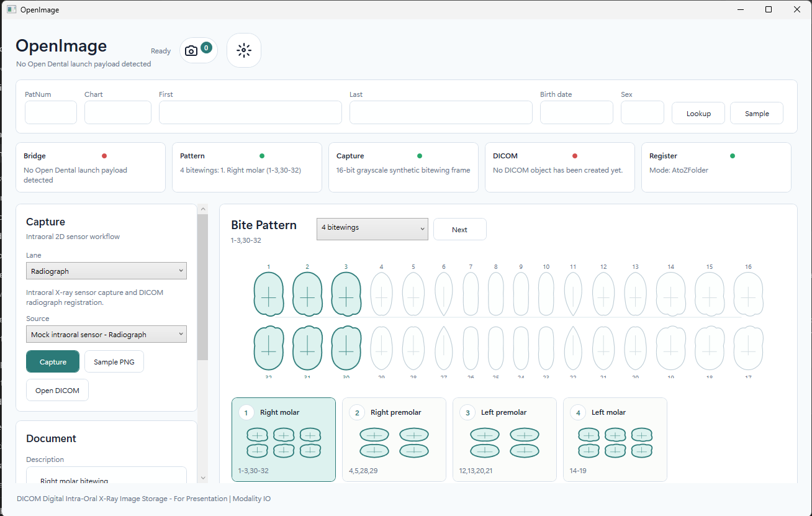Select the Right premolar bitewing card
The image size is (812, 516).
pyautogui.click(x=394, y=440)
